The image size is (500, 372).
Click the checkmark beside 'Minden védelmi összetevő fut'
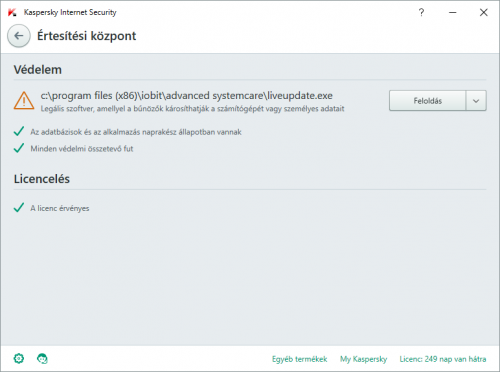point(19,148)
